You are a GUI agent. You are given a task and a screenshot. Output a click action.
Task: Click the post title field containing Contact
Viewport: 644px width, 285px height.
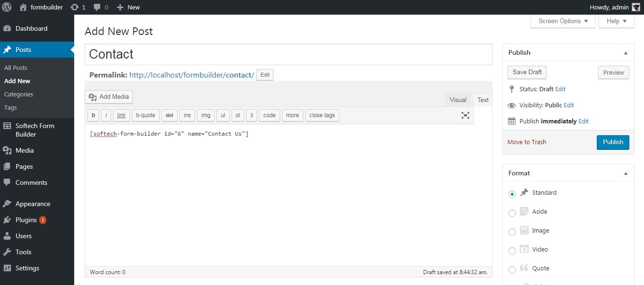pyautogui.click(x=289, y=54)
